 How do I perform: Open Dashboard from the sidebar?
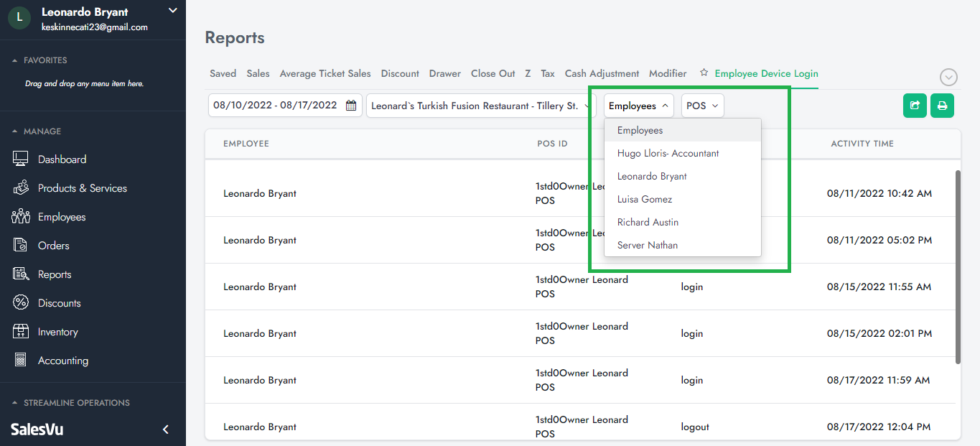tap(62, 159)
